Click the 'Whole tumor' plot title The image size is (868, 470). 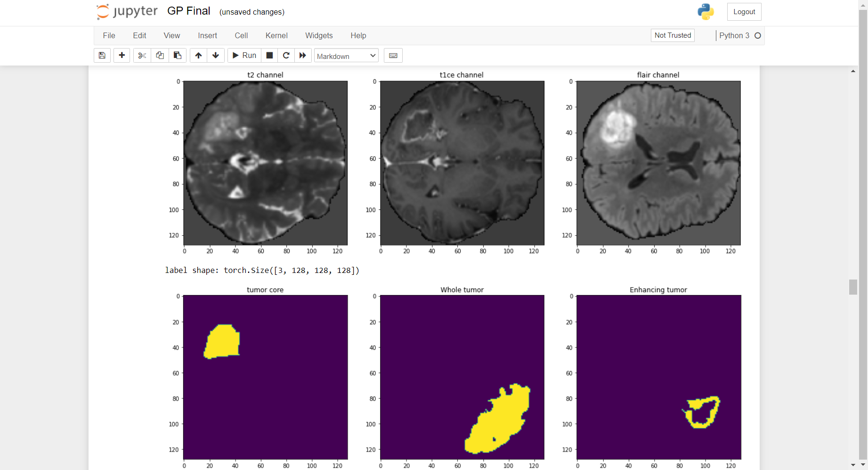pyautogui.click(x=462, y=290)
